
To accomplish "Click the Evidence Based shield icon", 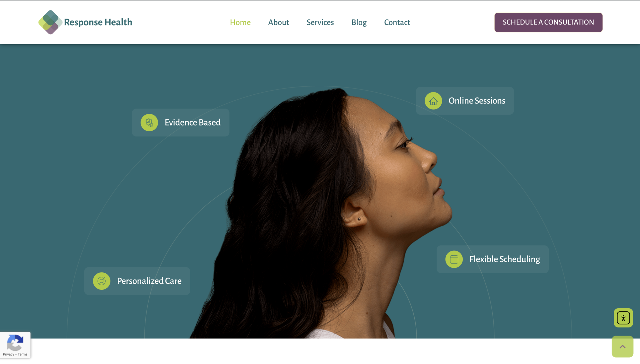I will click(x=149, y=122).
